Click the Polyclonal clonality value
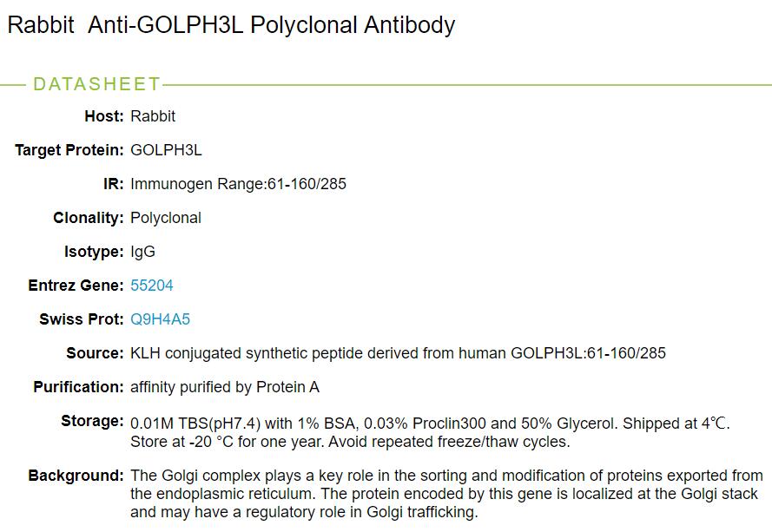The width and height of the screenshot is (772, 532). [166, 218]
